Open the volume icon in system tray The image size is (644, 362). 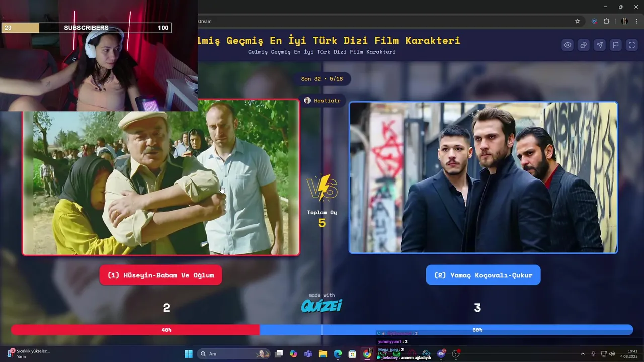pos(612,354)
